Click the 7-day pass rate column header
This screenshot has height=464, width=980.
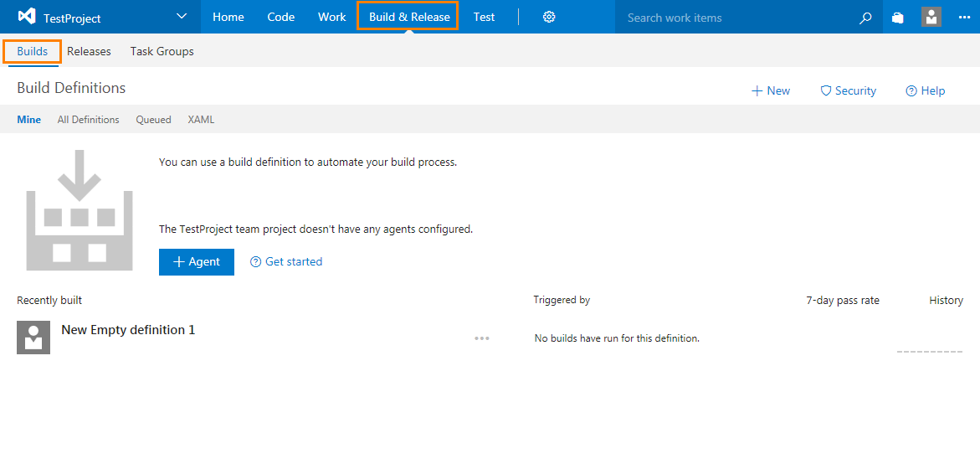pos(843,300)
